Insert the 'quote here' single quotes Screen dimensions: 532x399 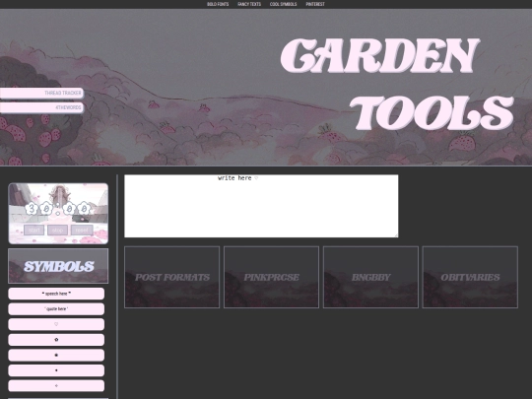(56, 309)
